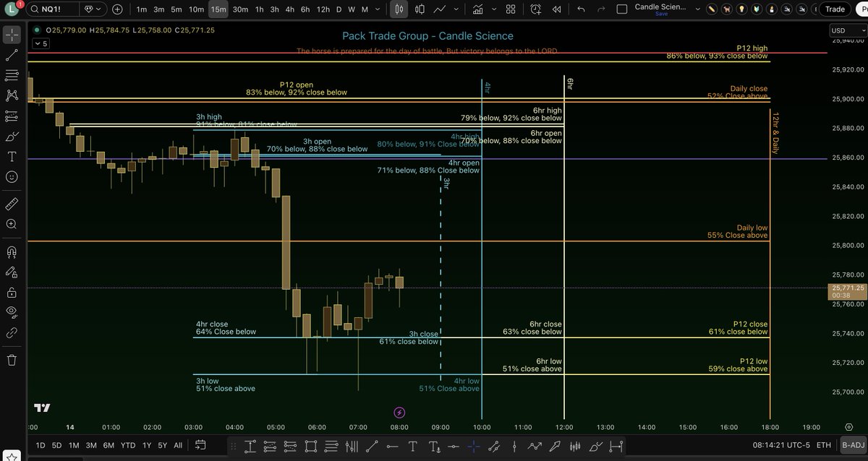Click the Trade button
Image resolution: width=868 pixels, height=461 pixels.
point(835,9)
